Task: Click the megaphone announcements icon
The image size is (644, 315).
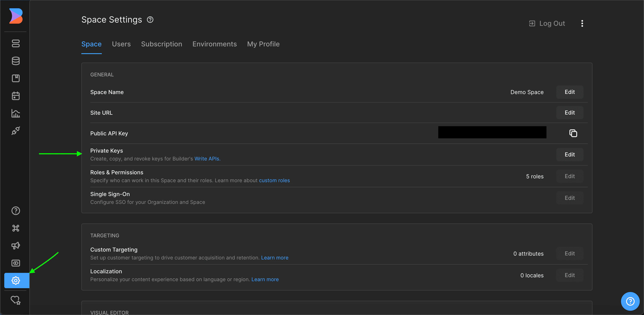Action: (x=16, y=246)
